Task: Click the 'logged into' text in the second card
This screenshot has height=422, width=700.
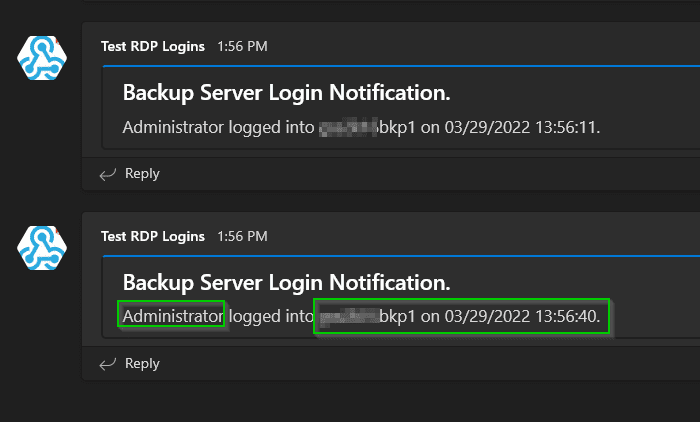Action: click(x=271, y=317)
